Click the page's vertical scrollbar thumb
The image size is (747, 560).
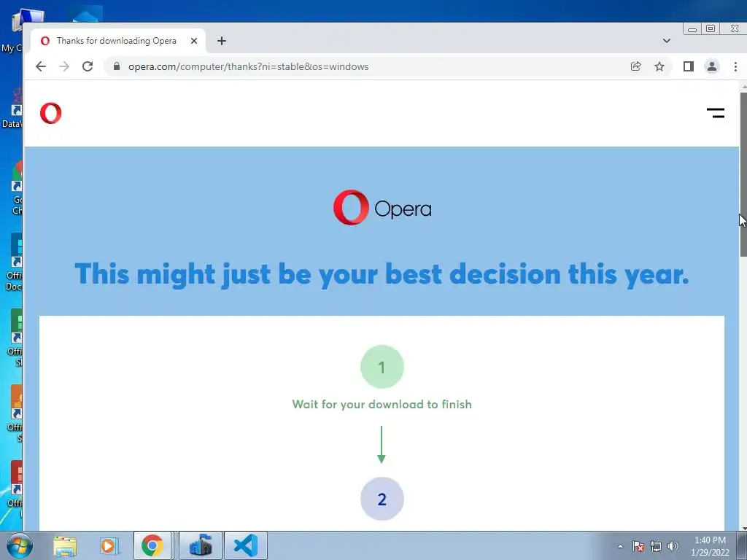[743, 175]
